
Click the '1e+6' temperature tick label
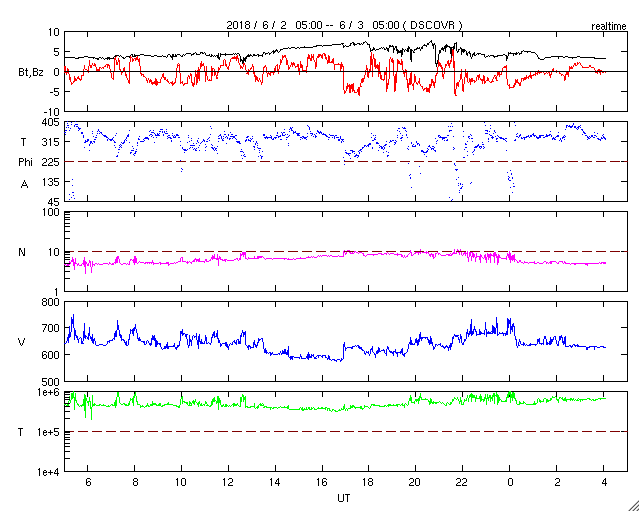coord(49,392)
